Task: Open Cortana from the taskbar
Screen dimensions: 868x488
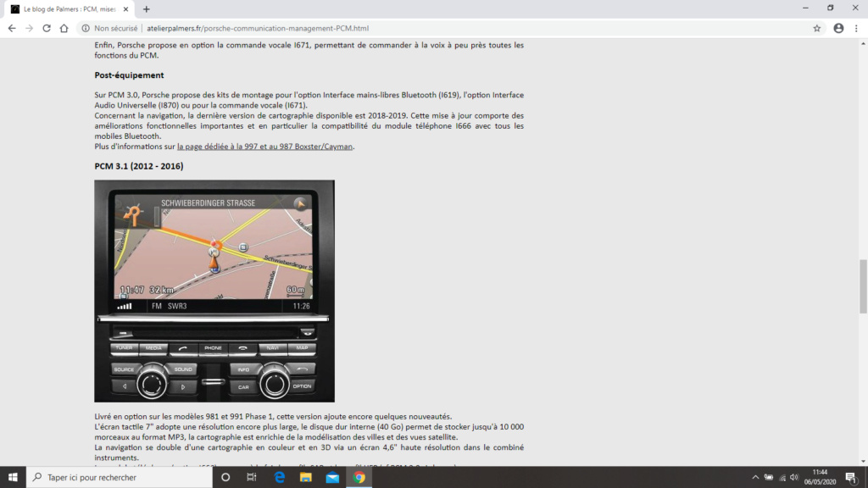Action: tap(225, 477)
